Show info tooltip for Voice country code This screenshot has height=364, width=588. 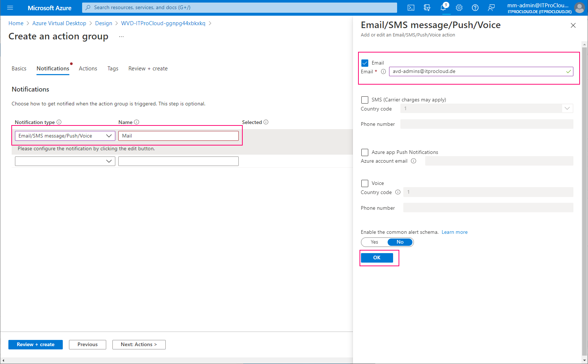point(398,192)
